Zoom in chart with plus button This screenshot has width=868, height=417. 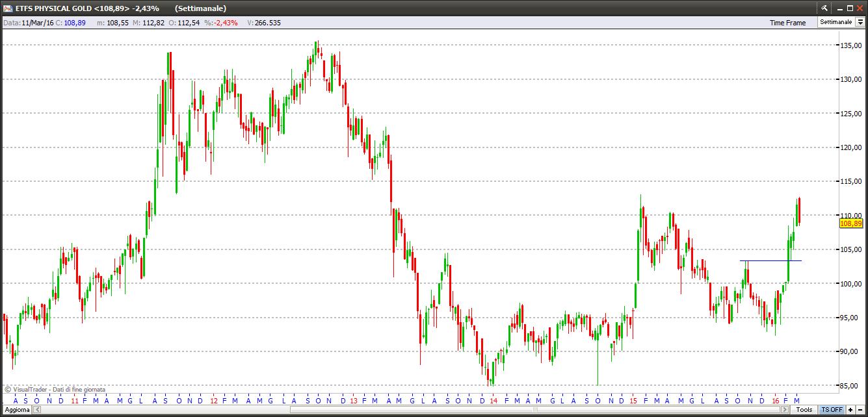(x=850, y=410)
